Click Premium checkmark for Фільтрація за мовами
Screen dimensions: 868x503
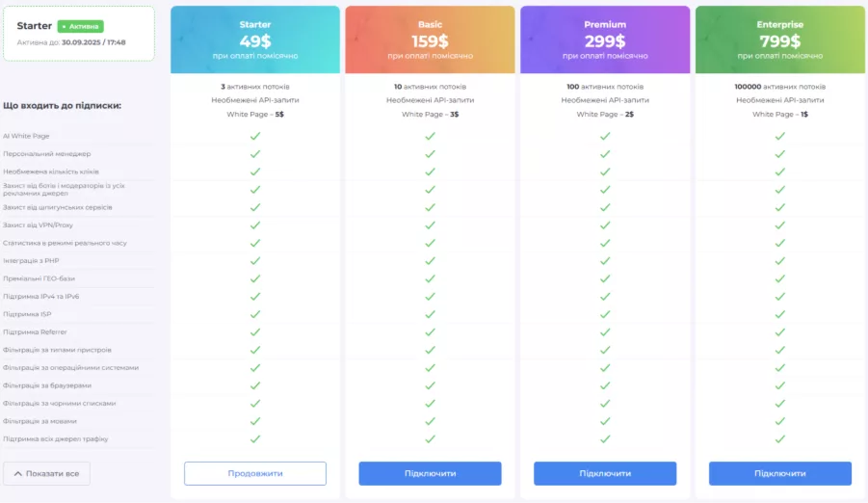[605, 421]
